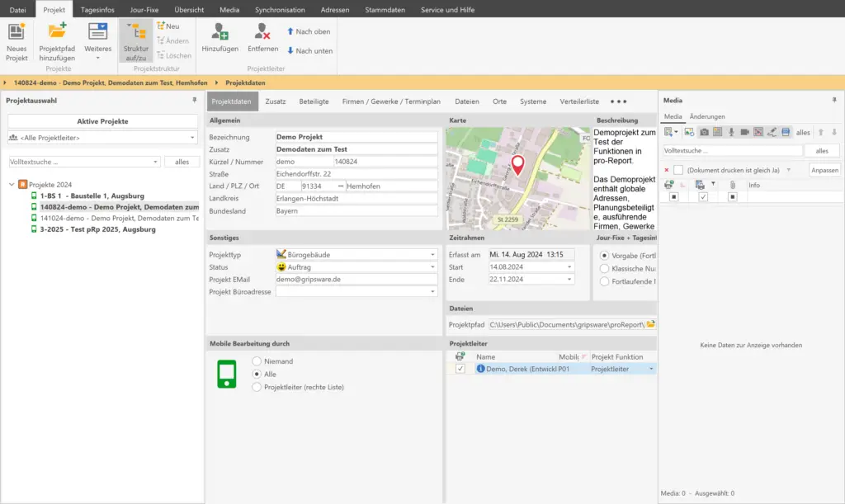Click the map location pin
The height and width of the screenshot is (504, 845).
(517, 165)
